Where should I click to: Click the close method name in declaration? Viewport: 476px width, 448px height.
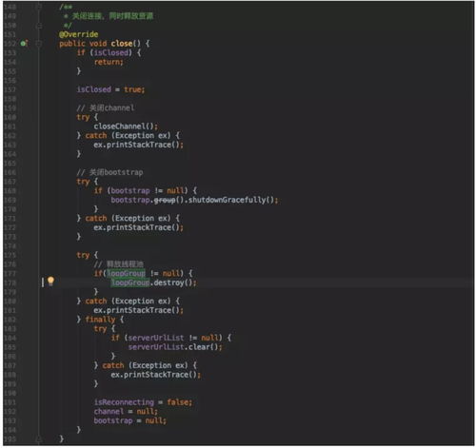[x=122, y=44]
